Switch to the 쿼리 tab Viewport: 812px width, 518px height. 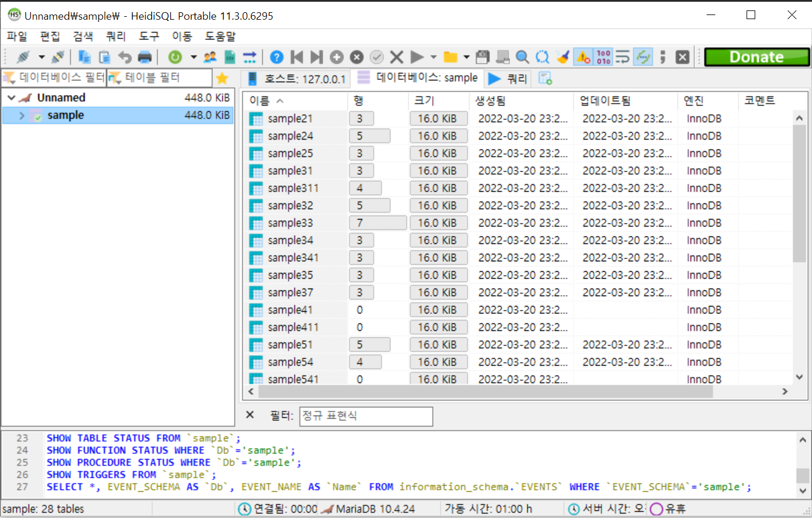(508, 78)
